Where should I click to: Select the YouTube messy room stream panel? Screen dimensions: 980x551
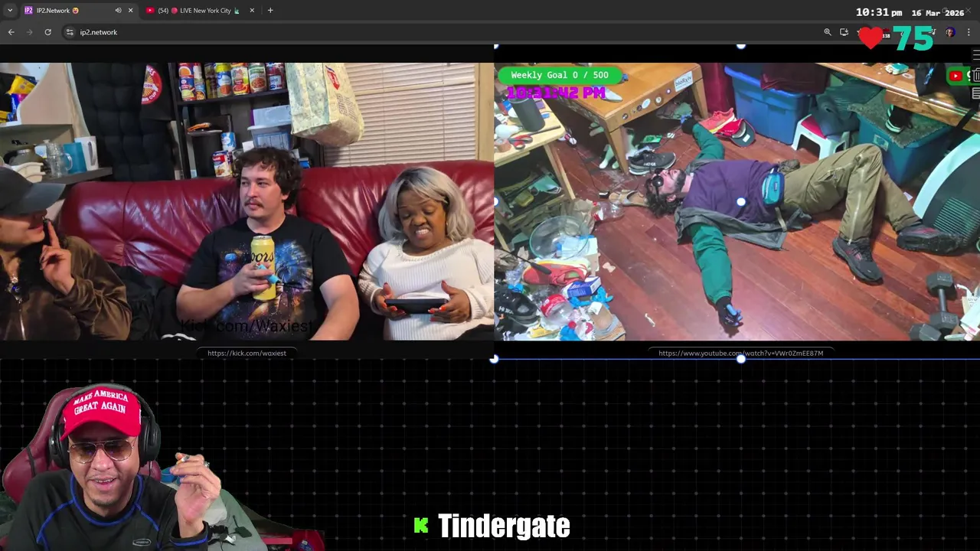click(x=737, y=201)
